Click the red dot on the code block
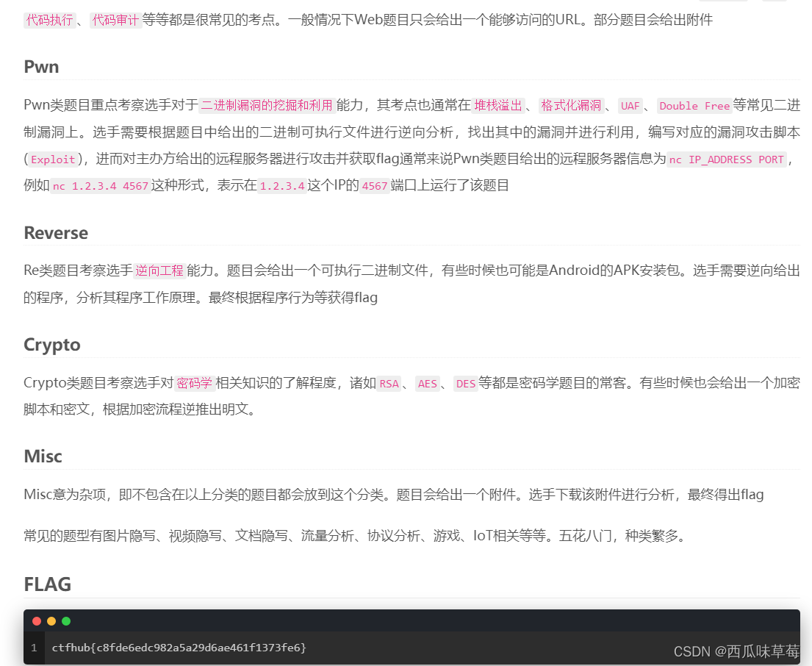The image size is (812, 666). (x=37, y=620)
